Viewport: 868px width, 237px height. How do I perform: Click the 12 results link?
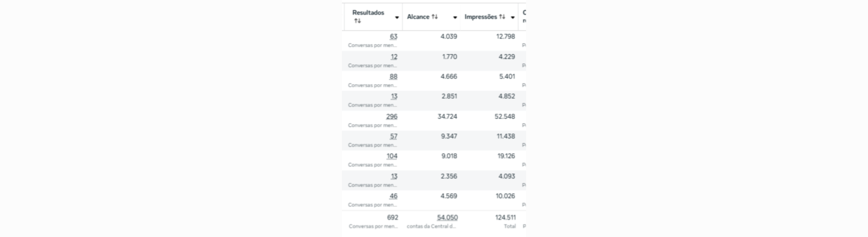[394, 57]
